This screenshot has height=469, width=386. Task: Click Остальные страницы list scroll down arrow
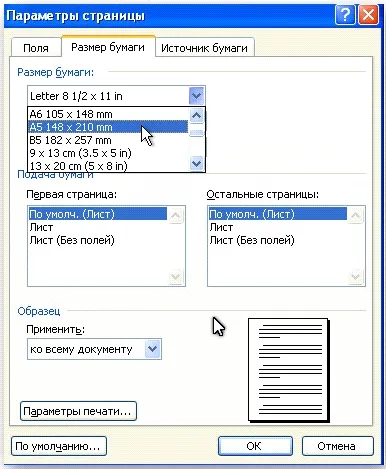pyautogui.click(x=356, y=276)
